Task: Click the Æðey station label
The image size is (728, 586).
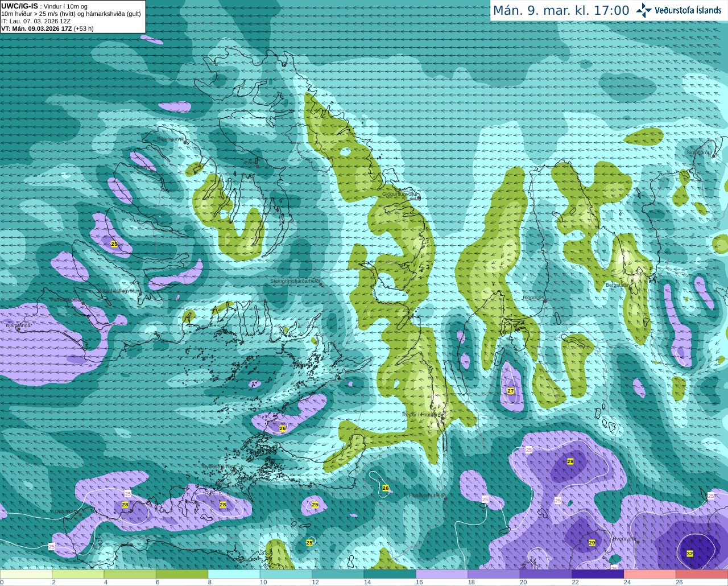Action: click(x=250, y=162)
